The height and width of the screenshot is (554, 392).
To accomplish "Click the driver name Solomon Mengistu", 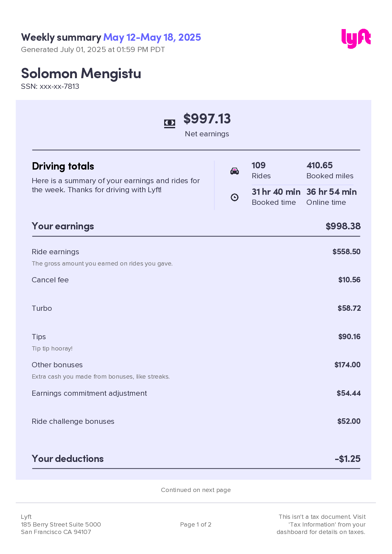I will tap(81, 73).
